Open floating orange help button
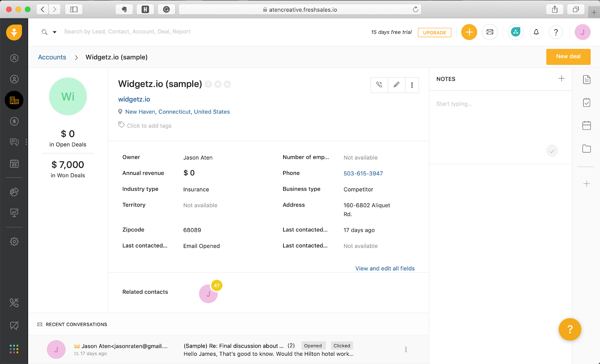 (x=570, y=330)
